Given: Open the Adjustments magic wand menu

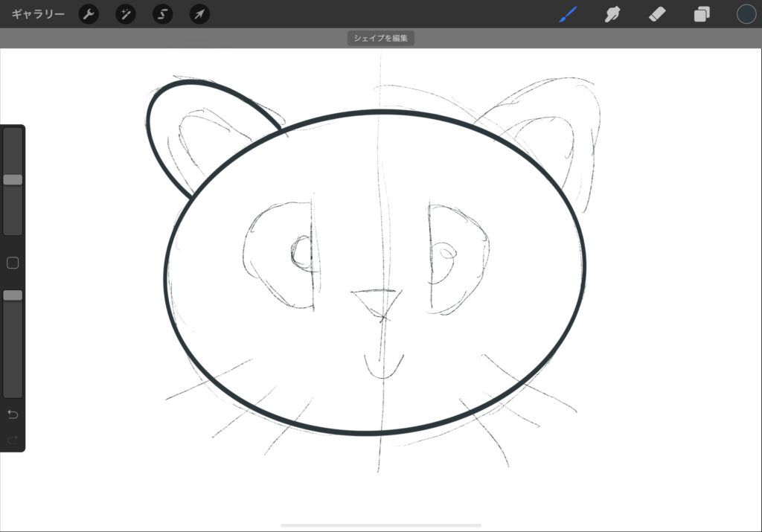Looking at the screenshot, I should [125, 14].
